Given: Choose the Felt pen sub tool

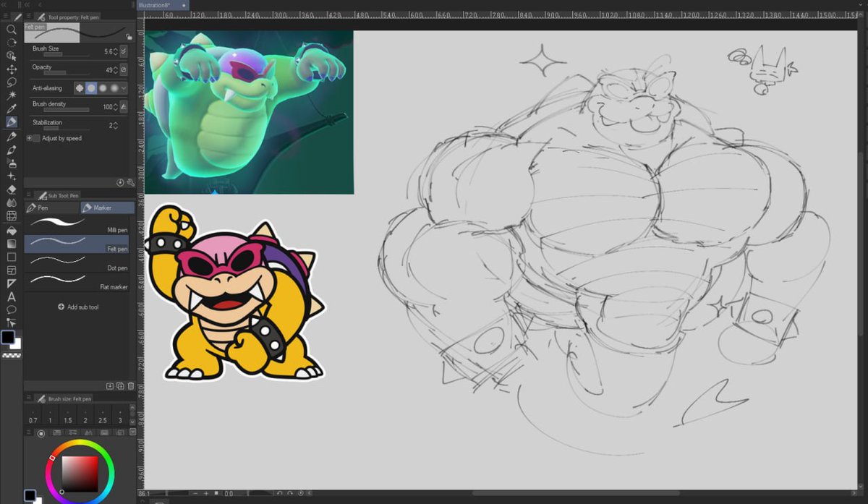Looking at the screenshot, I should 77,244.
